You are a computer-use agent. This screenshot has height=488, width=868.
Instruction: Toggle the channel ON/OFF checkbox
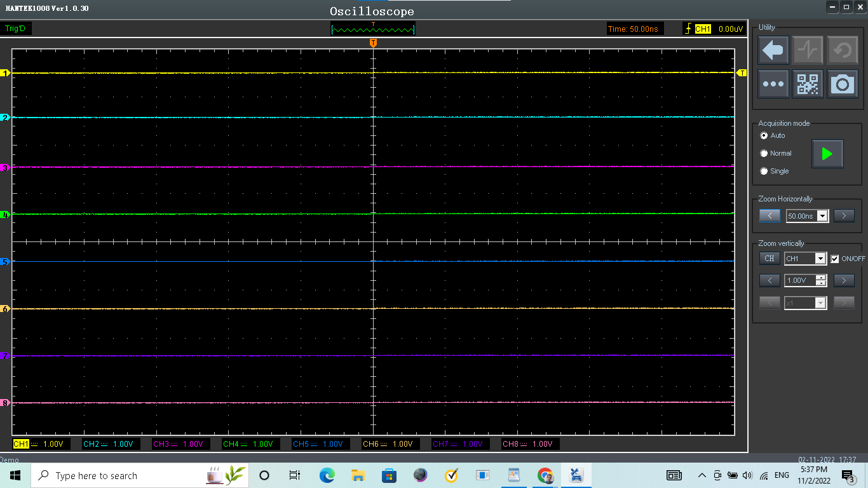835,259
